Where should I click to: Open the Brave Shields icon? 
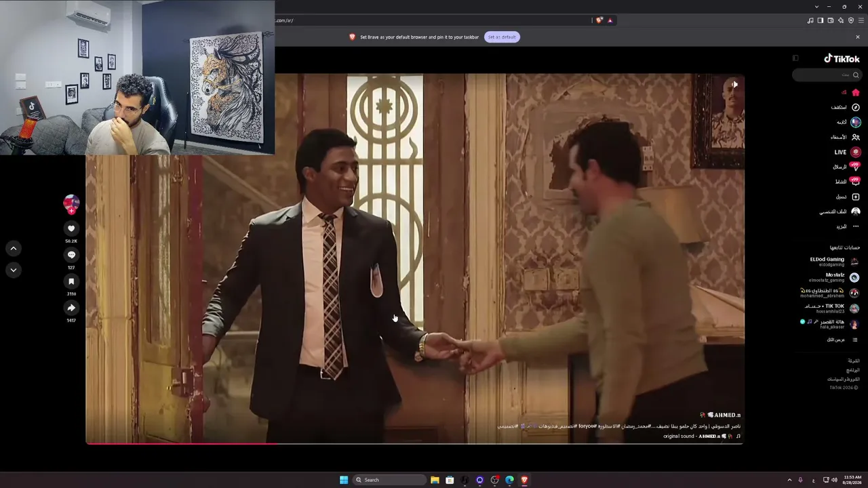click(x=599, y=20)
